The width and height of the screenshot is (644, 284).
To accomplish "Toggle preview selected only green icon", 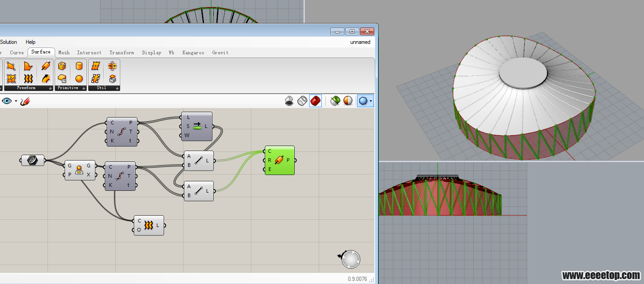I will (335, 100).
